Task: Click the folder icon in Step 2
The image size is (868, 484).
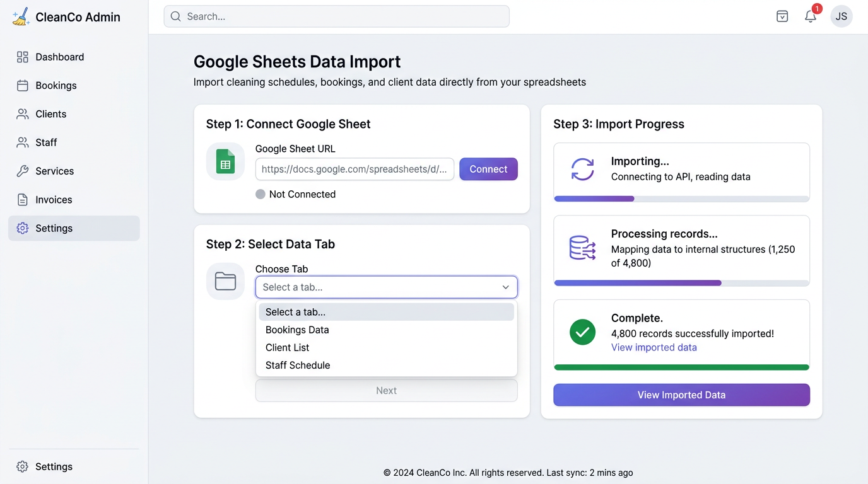Action: [225, 281]
